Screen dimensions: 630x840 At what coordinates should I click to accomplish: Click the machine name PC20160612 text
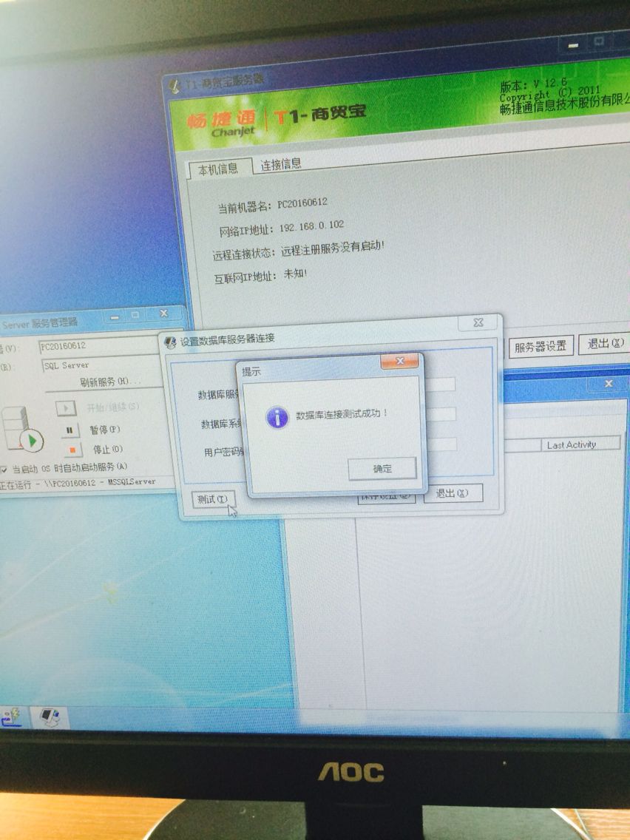click(x=302, y=203)
